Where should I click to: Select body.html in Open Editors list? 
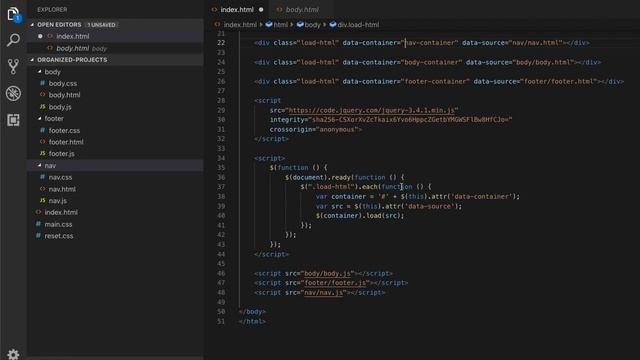click(x=116, y=49)
